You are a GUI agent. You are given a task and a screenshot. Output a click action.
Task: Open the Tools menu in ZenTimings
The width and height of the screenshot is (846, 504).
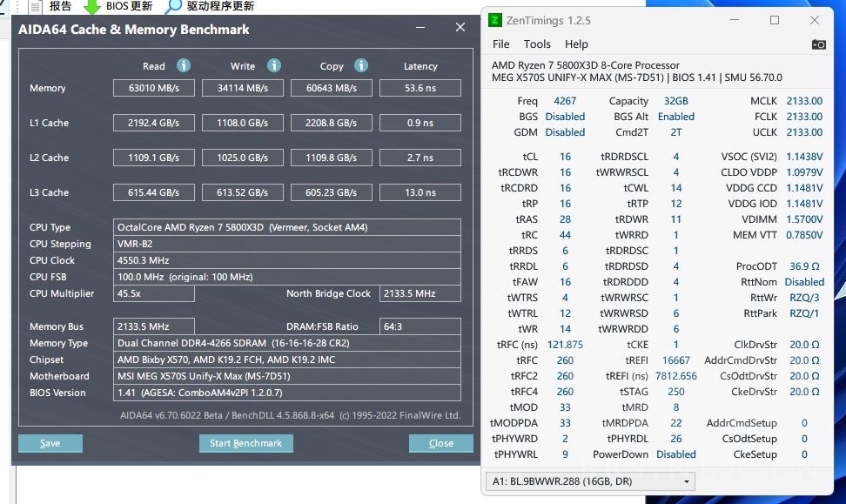pos(537,44)
